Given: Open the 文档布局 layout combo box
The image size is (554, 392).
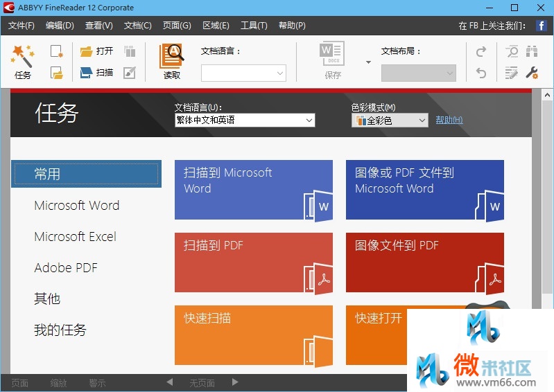Looking at the screenshot, I should point(418,73).
